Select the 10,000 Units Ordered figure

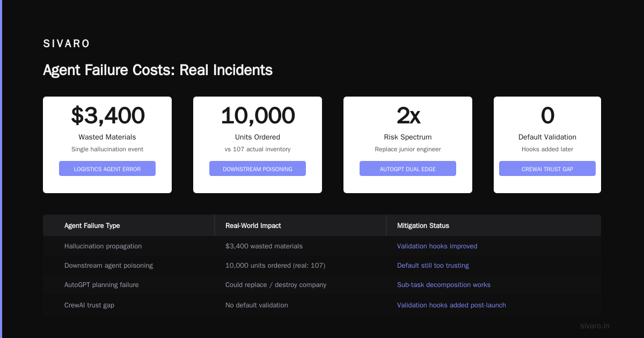(258, 115)
